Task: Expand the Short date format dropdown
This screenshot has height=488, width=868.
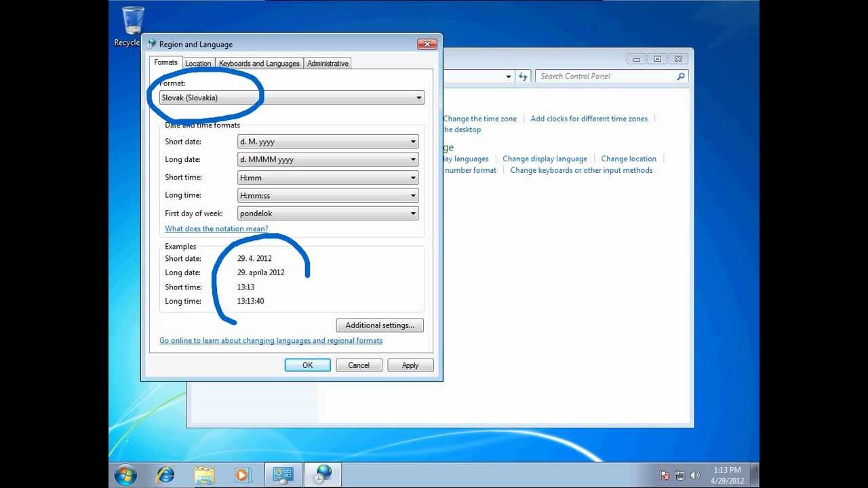Action: point(328,142)
